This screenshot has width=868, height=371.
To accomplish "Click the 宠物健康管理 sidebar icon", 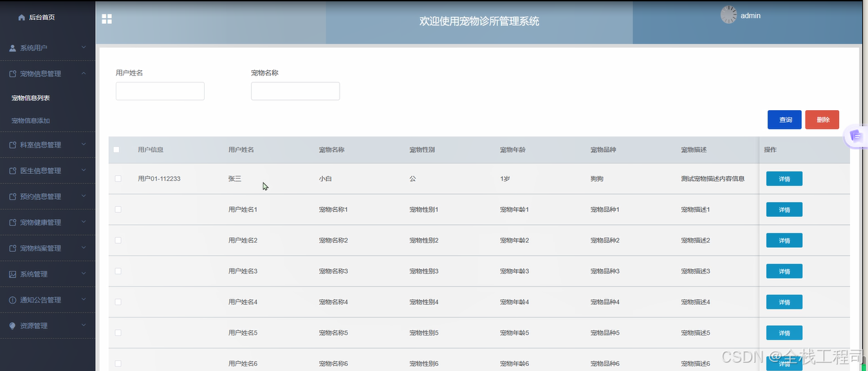I will [13, 222].
